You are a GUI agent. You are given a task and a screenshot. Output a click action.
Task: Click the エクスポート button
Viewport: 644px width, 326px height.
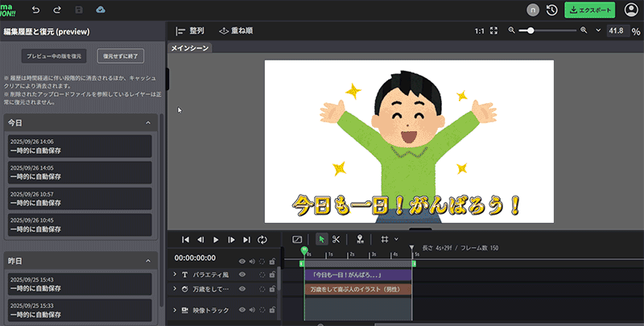[x=589, y=10]
